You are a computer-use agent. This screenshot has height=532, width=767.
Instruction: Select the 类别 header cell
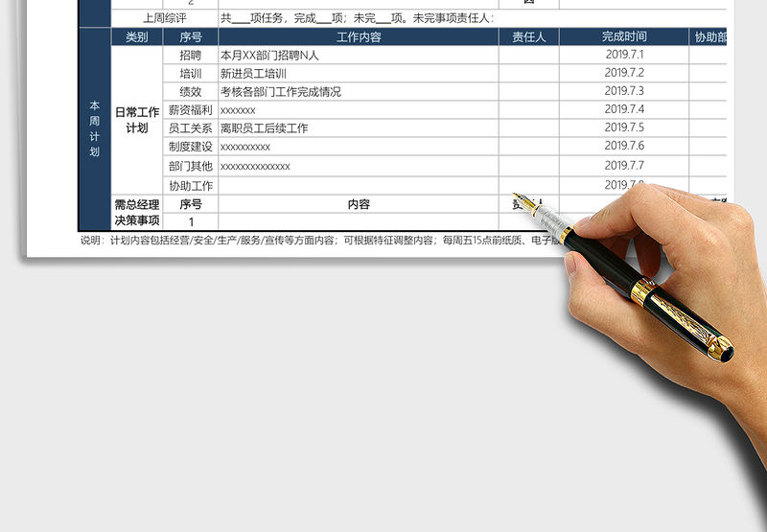pos(136,37)
